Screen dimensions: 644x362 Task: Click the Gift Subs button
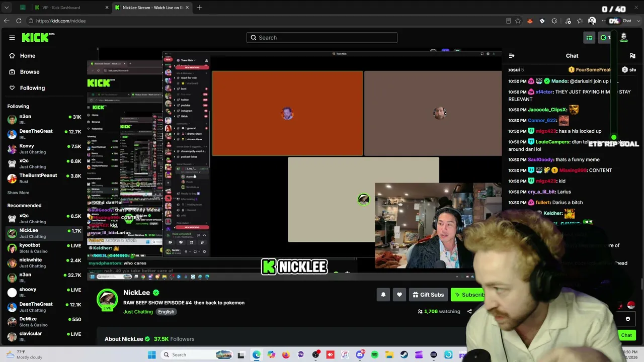pos(428,295)
